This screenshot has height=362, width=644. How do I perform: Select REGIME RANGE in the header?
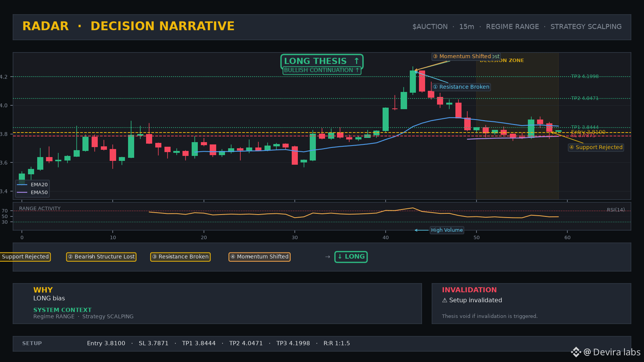tap(512, 27)
